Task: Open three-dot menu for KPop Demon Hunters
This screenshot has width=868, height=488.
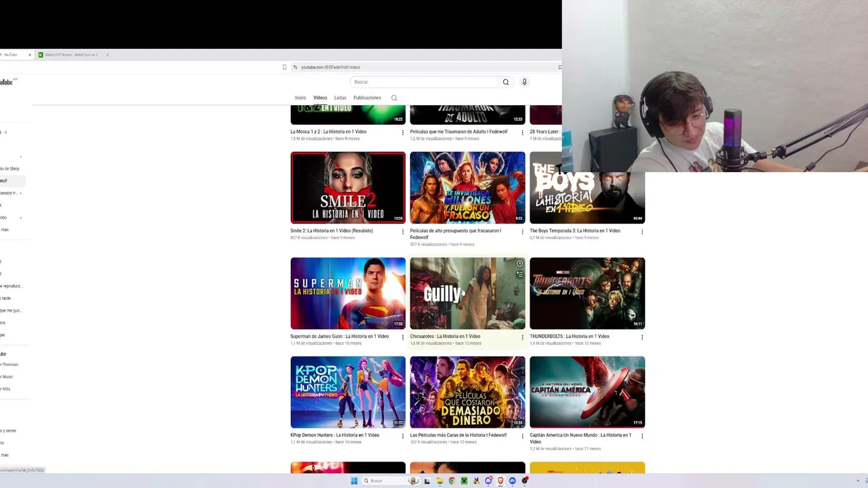Action: [x=403, y=436]
